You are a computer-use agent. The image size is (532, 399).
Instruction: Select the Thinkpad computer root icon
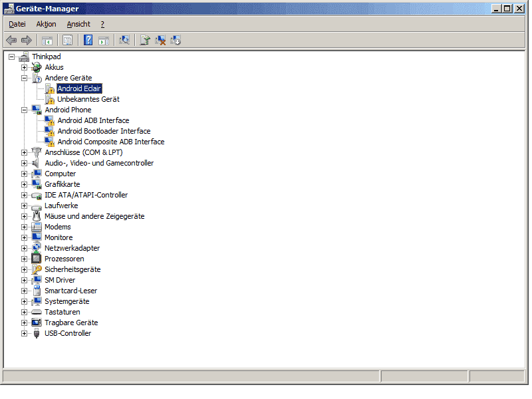[x=24, y=57]
